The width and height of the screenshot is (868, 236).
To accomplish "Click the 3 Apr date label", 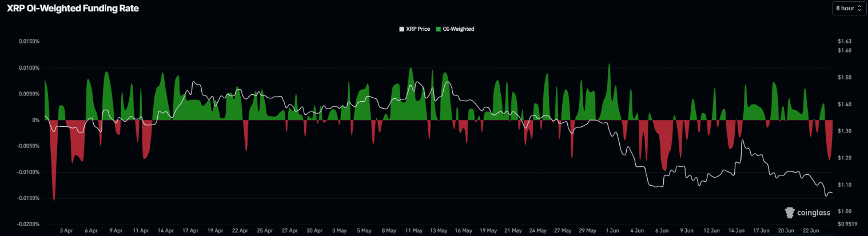I will pos(66,230).
